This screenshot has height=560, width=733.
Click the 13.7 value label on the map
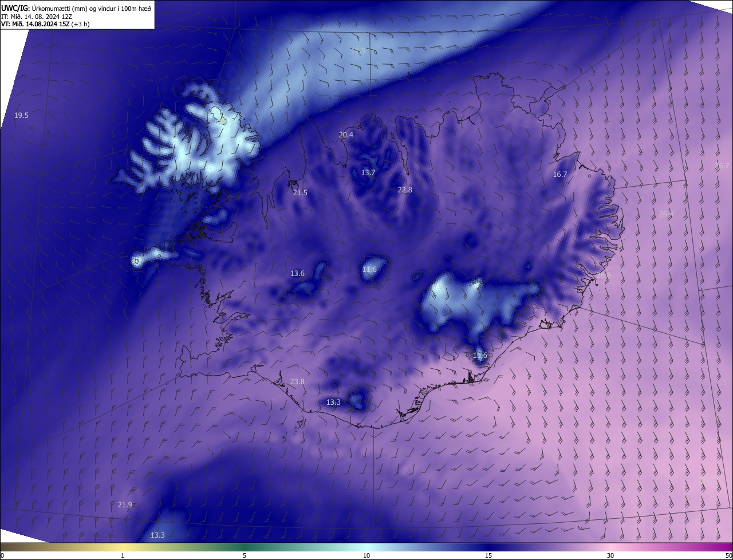click(368, 173)
